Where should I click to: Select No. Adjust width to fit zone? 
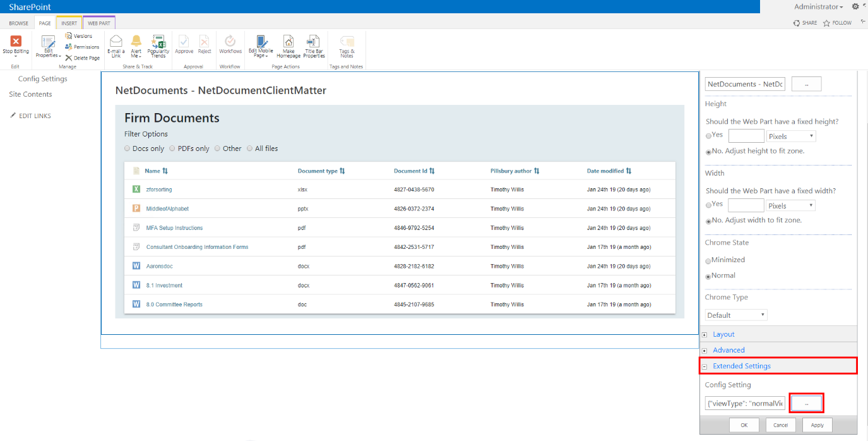(x=708, y=221)
